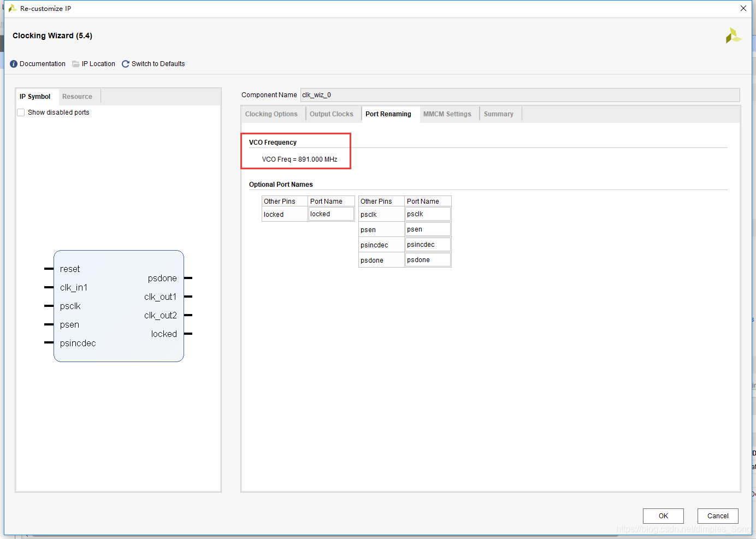Click the Optional Port Names heading
756x539 pixels.
pyautogui.click(x=281, y=185)
